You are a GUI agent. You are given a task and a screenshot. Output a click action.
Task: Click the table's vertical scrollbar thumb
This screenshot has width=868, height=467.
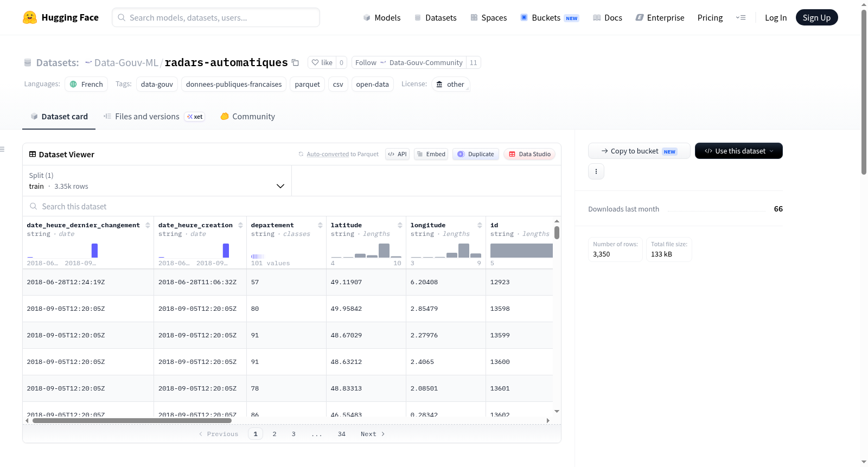(557, 233)
